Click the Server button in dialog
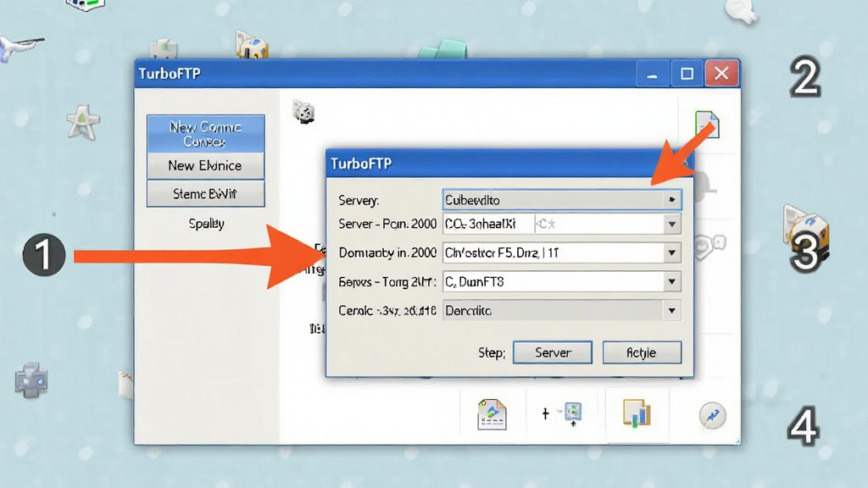868x488 pixels. (553, 352)
